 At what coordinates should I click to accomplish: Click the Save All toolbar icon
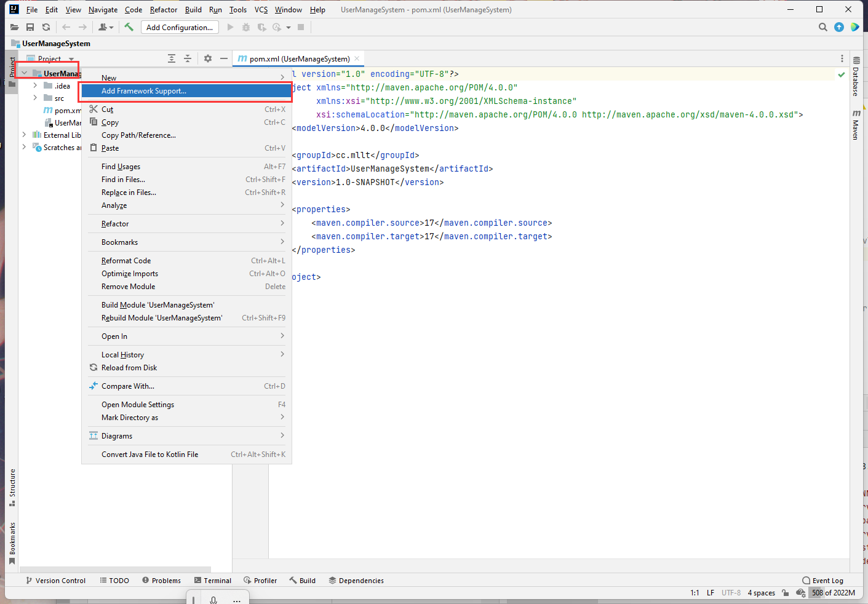[x=30, y=27]
